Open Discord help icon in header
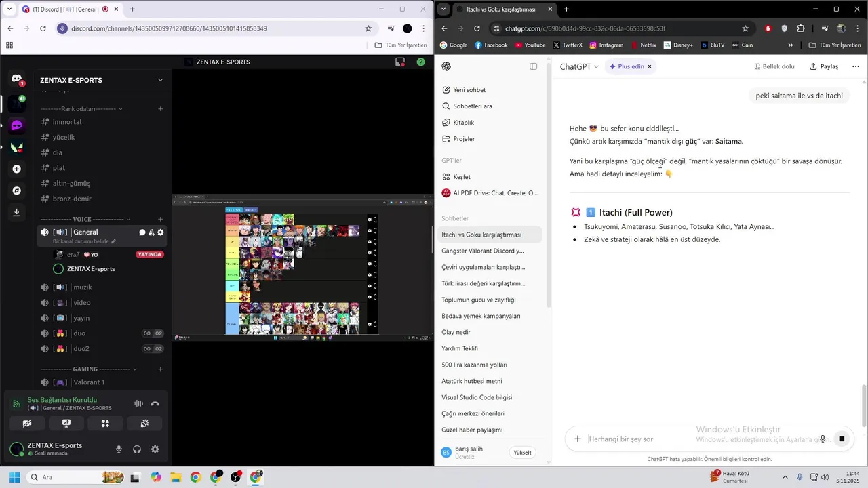Screen dimensions: 868x488 click(421, 62)
